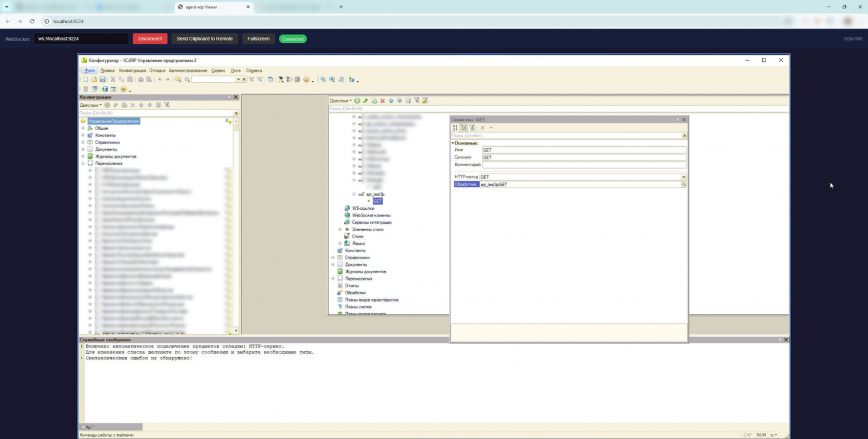Click the orange Start debugging play icon

pyautogui.click(x=124, y=89)
